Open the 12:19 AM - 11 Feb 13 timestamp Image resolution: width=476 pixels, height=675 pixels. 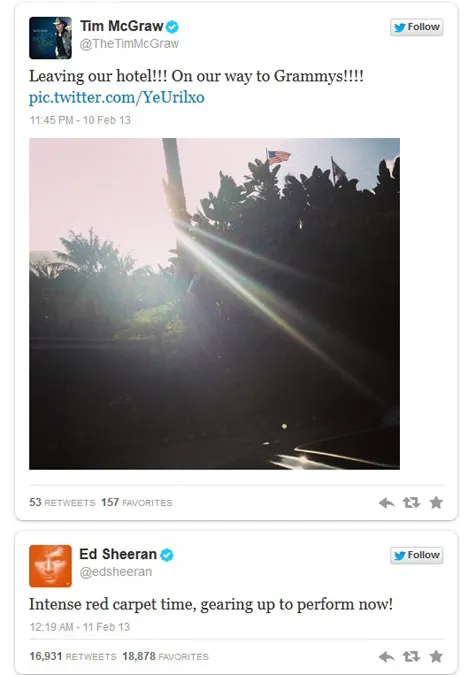click(80, 627)
